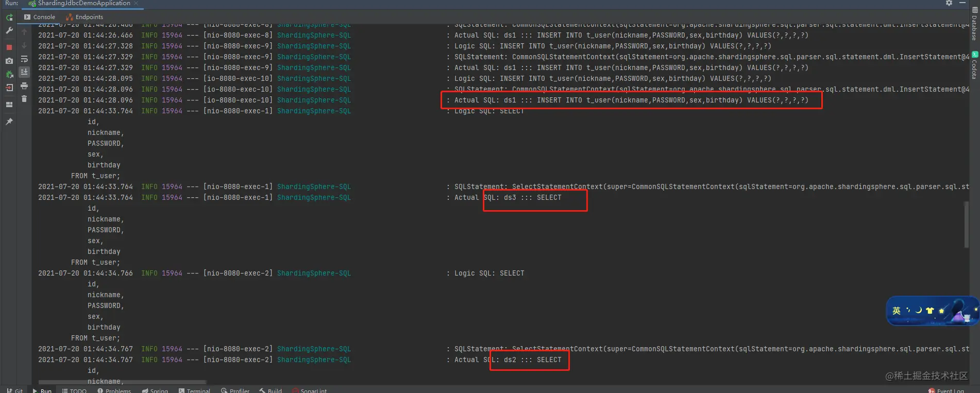
Task: Click the thread name '[nio-8080-exec-9]' at 01:44:27.328
Action: click(x=238, y=46)
